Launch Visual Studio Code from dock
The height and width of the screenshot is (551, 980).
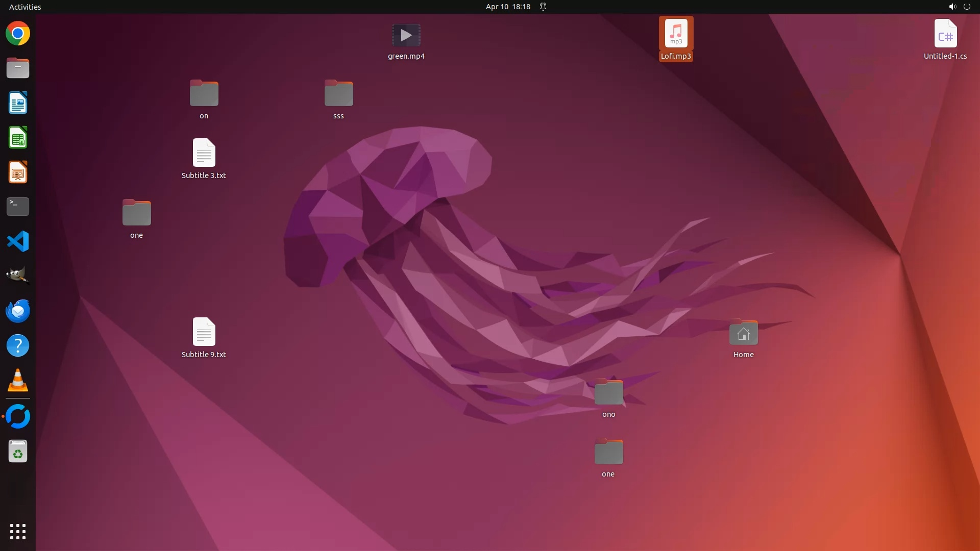pos(18,241)
